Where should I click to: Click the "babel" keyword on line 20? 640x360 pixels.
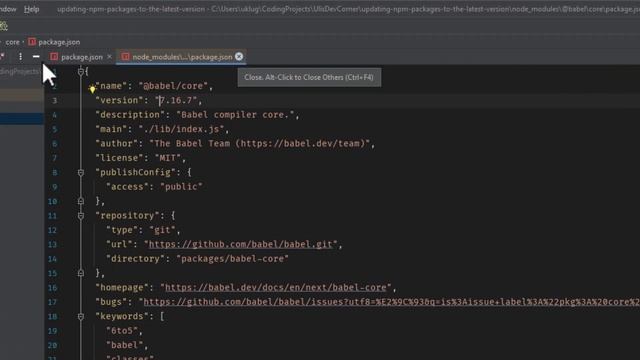point(124,345)
